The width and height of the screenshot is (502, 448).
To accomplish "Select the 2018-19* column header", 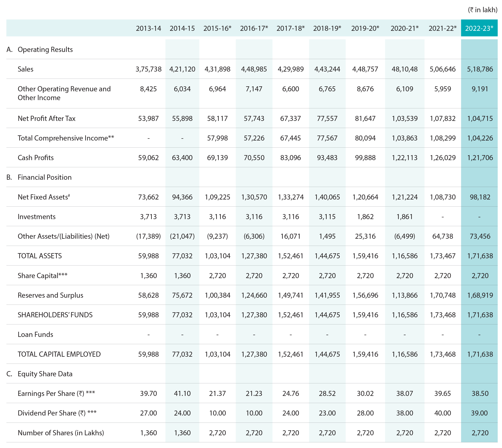I will tap(327, 28).
